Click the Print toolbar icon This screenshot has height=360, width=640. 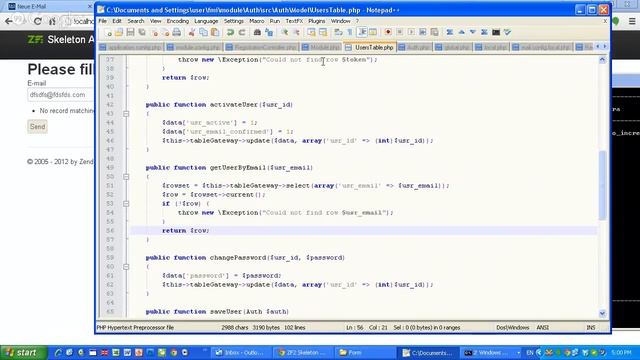177,32
